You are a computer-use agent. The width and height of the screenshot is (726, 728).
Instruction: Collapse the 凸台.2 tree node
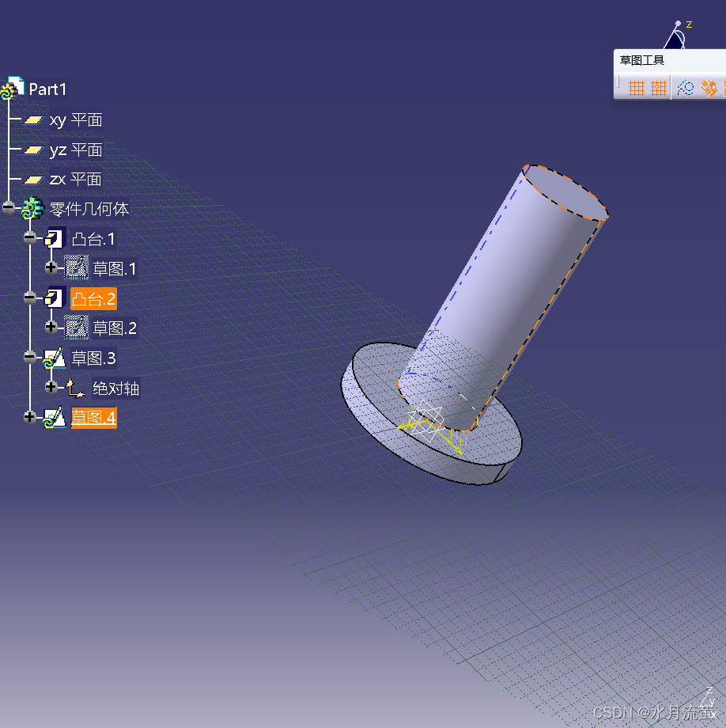(30, 298)
